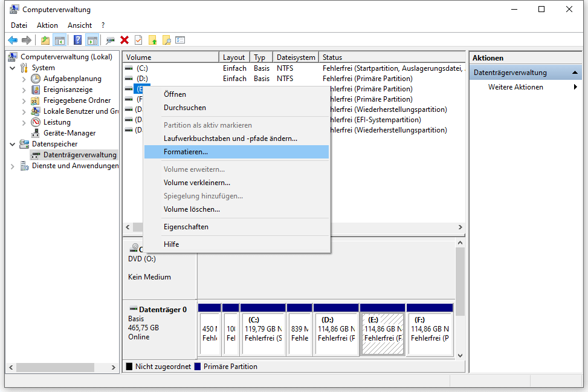The width and height of the screenshot is (588, 392).
Task: Click the Ereignisanzeige icon in the tree
Action: point(36,90)
